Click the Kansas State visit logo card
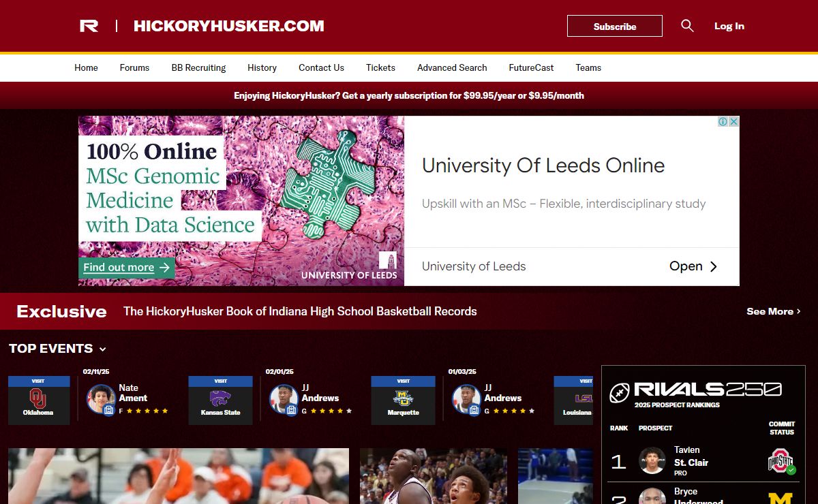This screenshot has height=504, width=818. [x=221, y=400]
